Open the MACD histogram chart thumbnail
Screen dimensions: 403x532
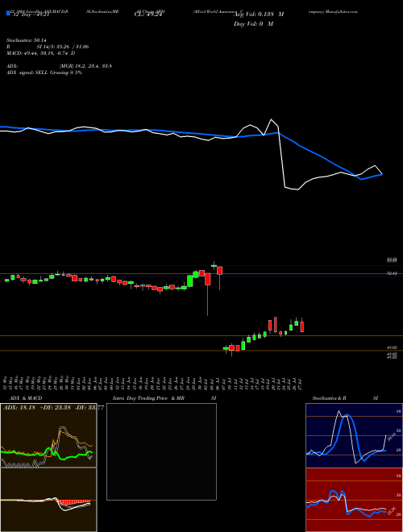tap(48, 500)
